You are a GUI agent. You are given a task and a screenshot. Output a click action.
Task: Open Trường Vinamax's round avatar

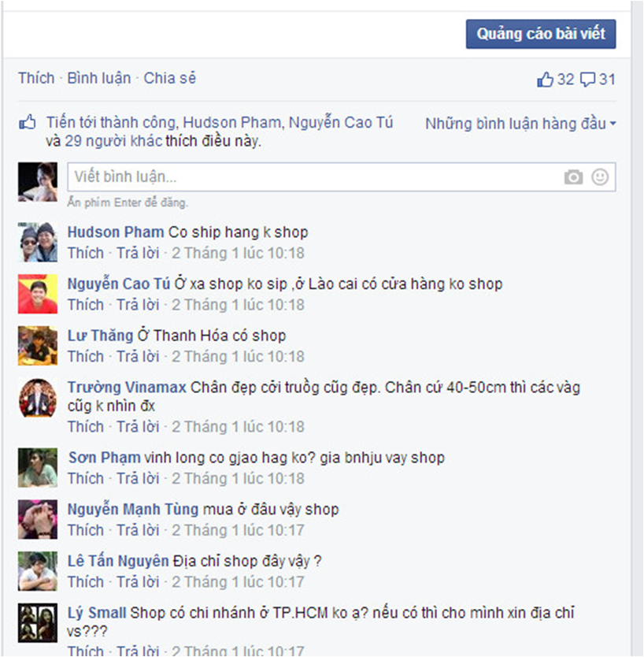[x=38, y=398]
